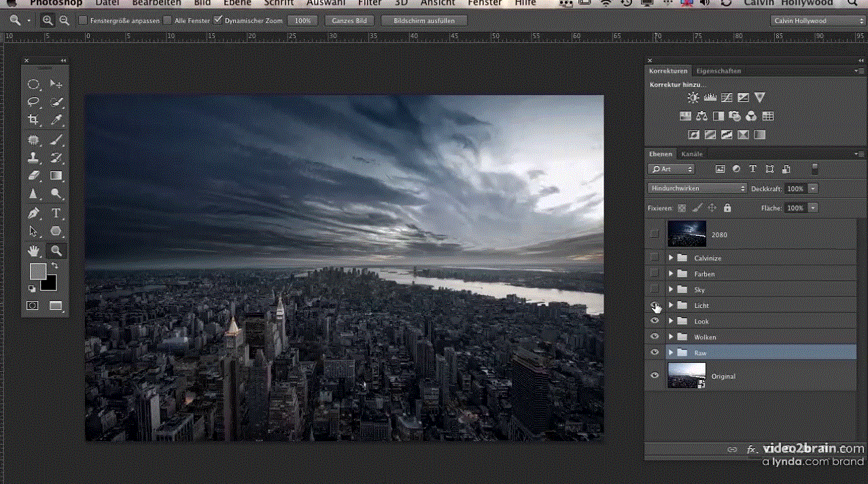The width and height of the screenshot is (868, 484).
Task: Hide the Original layer
Action: (655, 375)
